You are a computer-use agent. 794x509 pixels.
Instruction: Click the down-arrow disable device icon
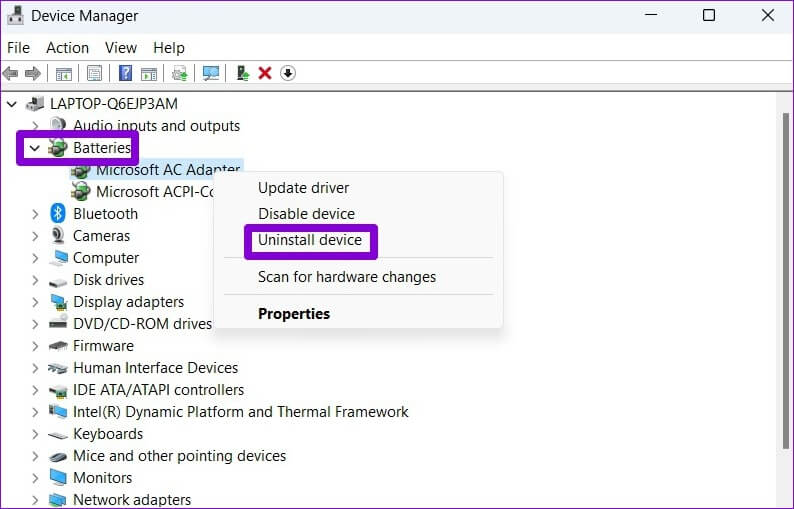pos(288,73)
